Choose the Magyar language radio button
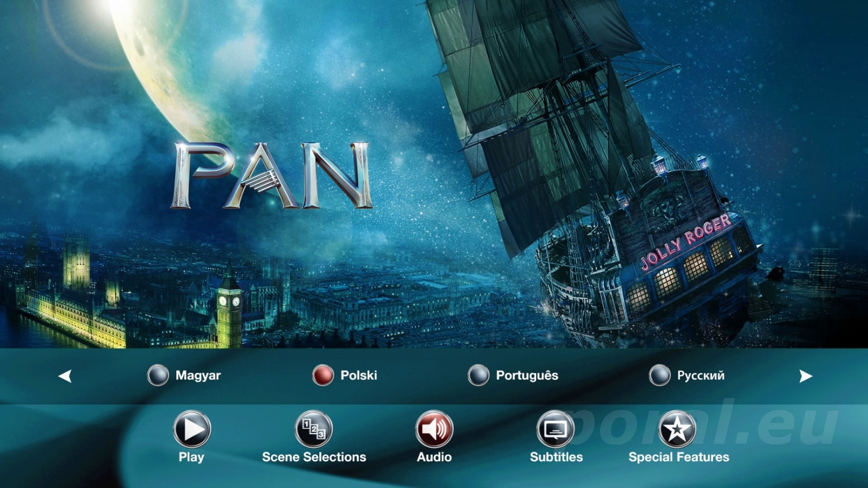The width and height of the screenshot is (868, 488). coord(158,375)
